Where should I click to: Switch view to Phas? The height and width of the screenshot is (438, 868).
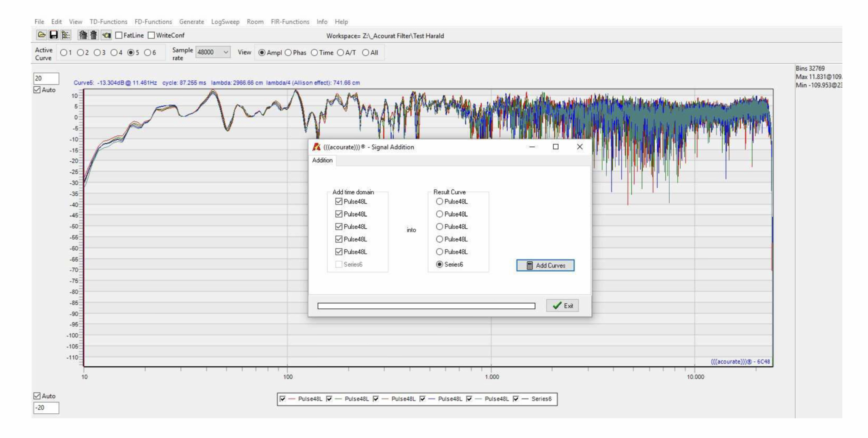pos(288,52)
